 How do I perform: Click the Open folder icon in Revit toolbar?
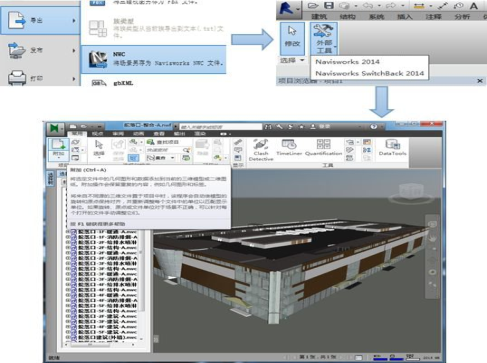click(313, 5)
